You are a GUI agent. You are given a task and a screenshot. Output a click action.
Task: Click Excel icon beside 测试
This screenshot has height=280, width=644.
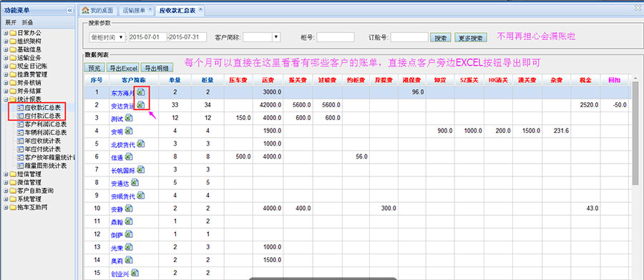pyautogui.click(x=129, y=118)
